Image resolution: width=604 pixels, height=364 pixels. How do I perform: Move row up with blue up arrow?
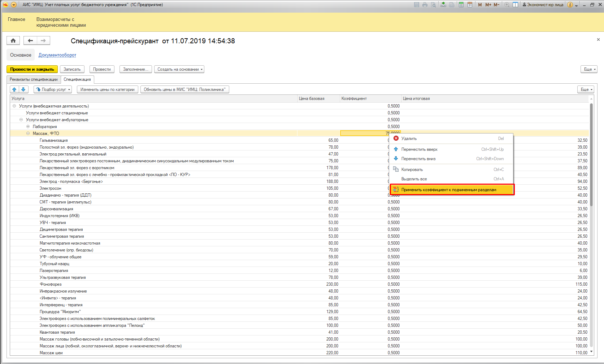tap(14, 89)
